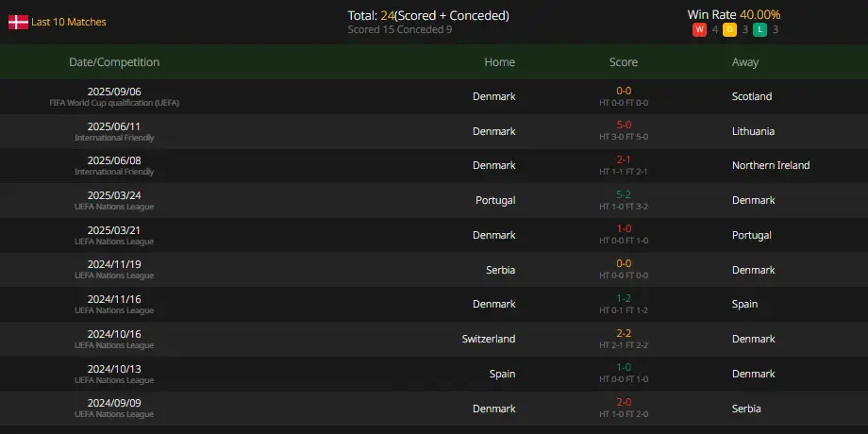Image resolution: width=868 pixels, height=434 pixels.
Task: Click the Win Rate 40.00% label
Action: (x=734, y=15)
